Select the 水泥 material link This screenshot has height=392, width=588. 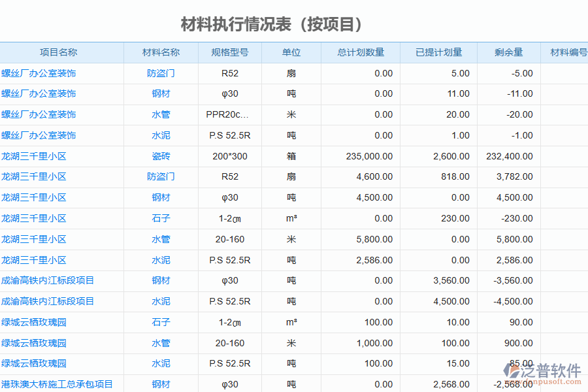[161, 135]
